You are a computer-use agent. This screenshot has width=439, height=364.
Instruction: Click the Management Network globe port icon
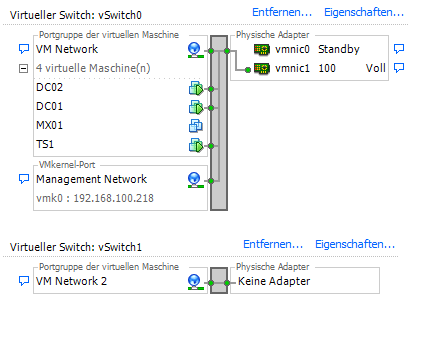[195, 180]
